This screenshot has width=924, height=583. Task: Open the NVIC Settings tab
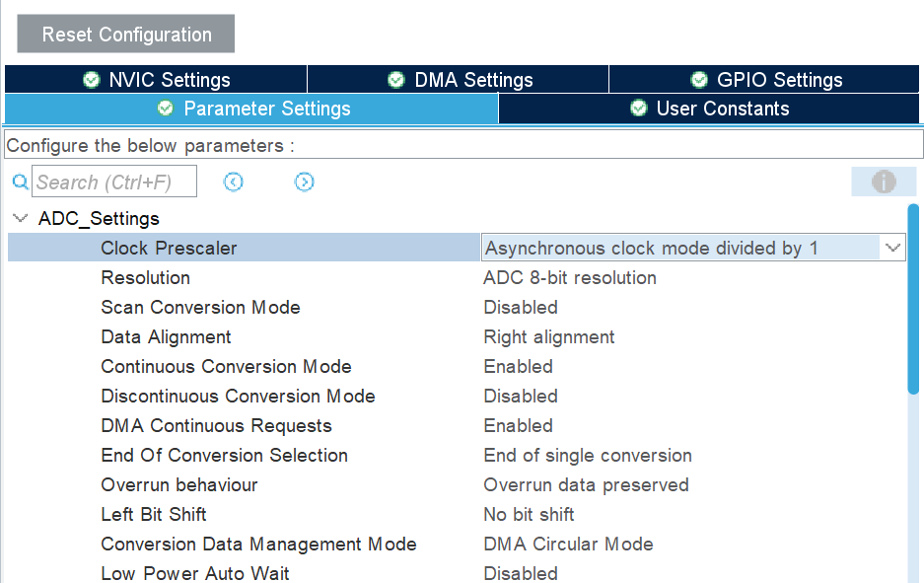pos(156,80)
